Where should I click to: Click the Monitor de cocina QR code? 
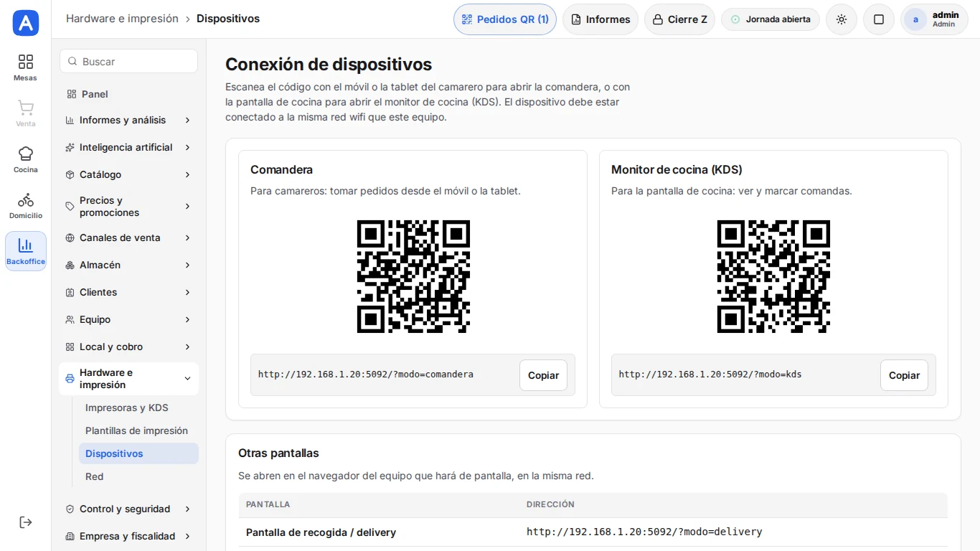point(773,277)
